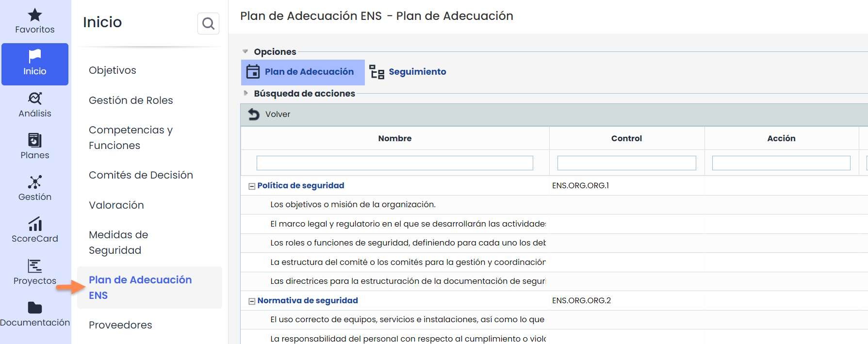Click the Nombre filter input field
This screenshot has height=344, width=868.
[x=394, y=163]
